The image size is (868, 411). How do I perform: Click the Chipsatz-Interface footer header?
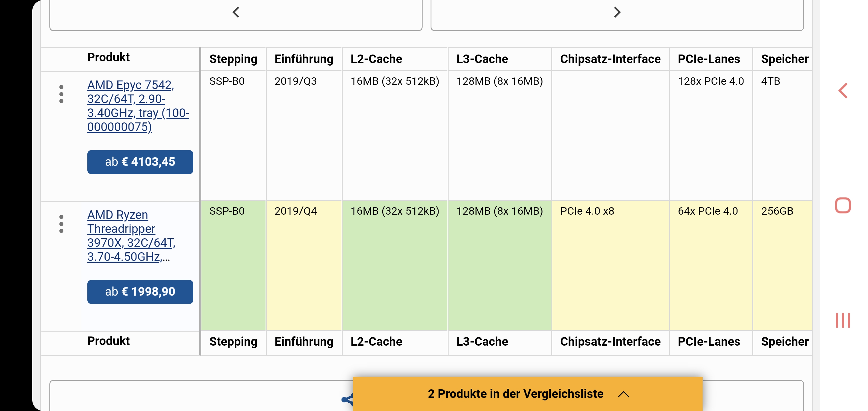(x=610, y=342)
